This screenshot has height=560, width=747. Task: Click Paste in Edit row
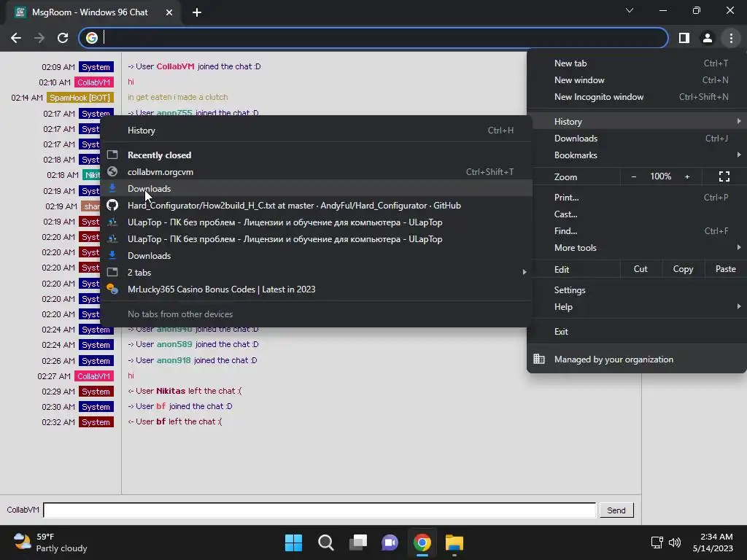point(726,269)
